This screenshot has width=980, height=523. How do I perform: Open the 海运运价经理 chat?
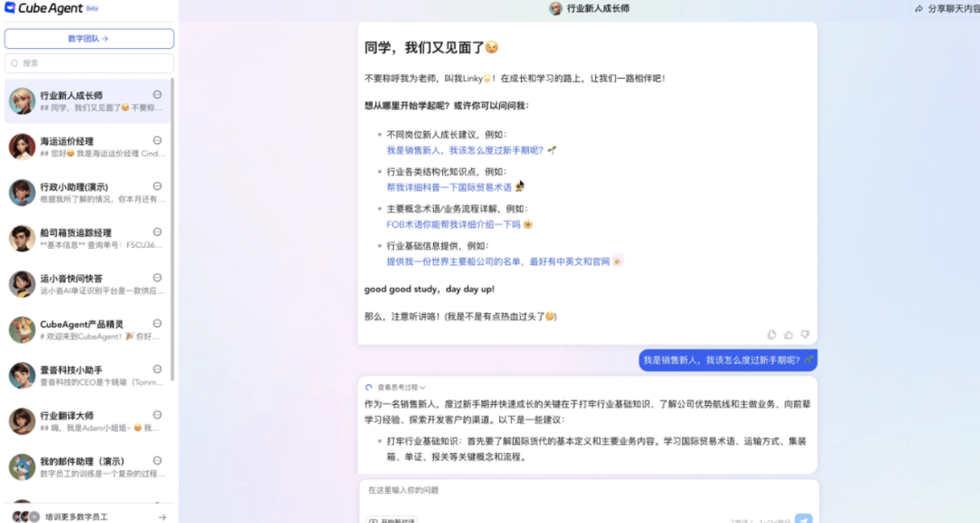click(87, 147)
